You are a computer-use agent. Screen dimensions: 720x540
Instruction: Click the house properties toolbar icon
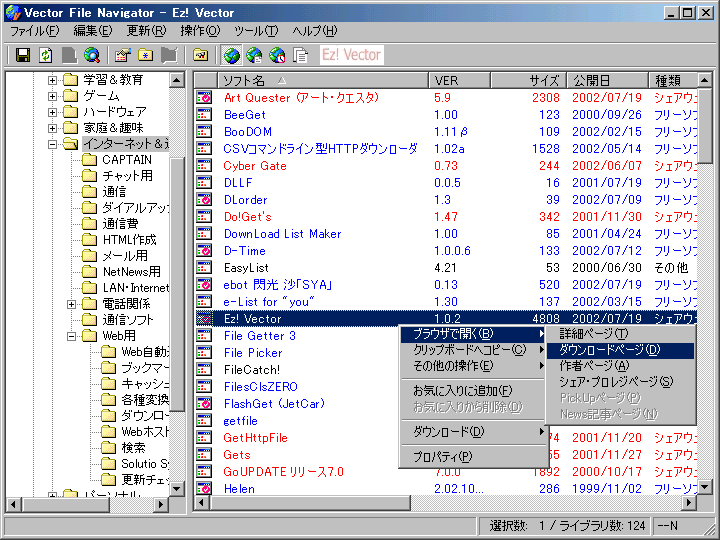(123, 56)
